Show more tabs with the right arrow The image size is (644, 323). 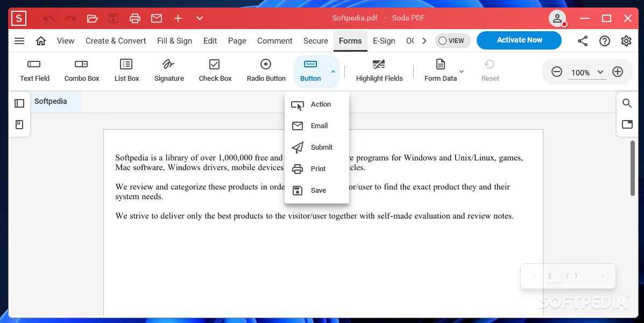click(424, 41)
